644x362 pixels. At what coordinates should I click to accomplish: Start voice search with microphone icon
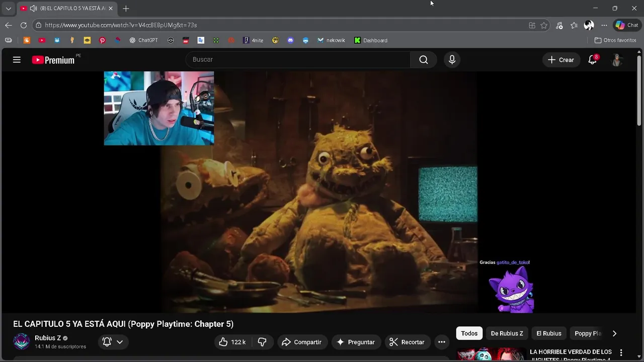[x=452, y=60]
